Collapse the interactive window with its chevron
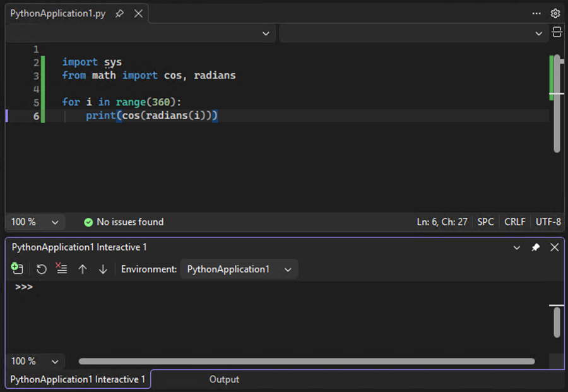This screenshot has height=392, width=568. point(517,247)
